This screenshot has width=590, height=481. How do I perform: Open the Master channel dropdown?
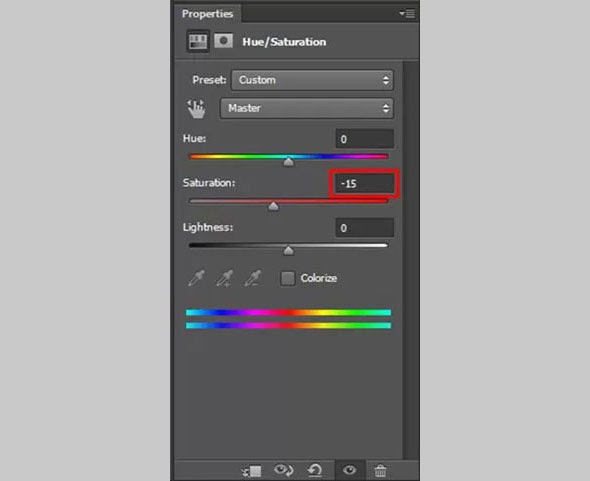307,108
